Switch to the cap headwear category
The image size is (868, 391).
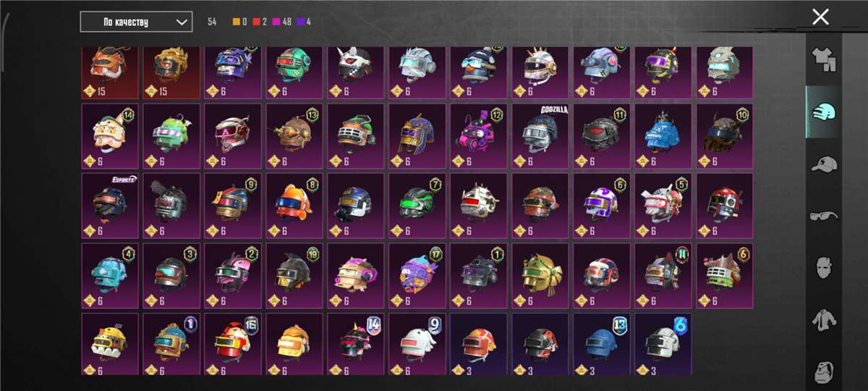click(x=823, y=165)
